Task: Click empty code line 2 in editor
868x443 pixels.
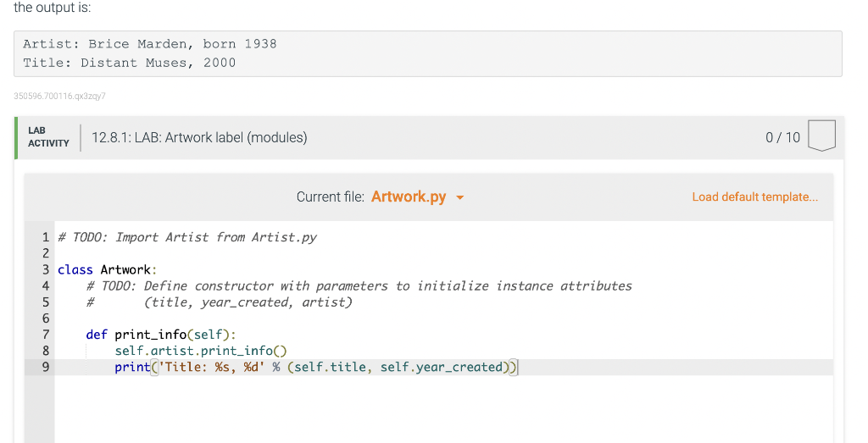Action: [x=442, y=253]
